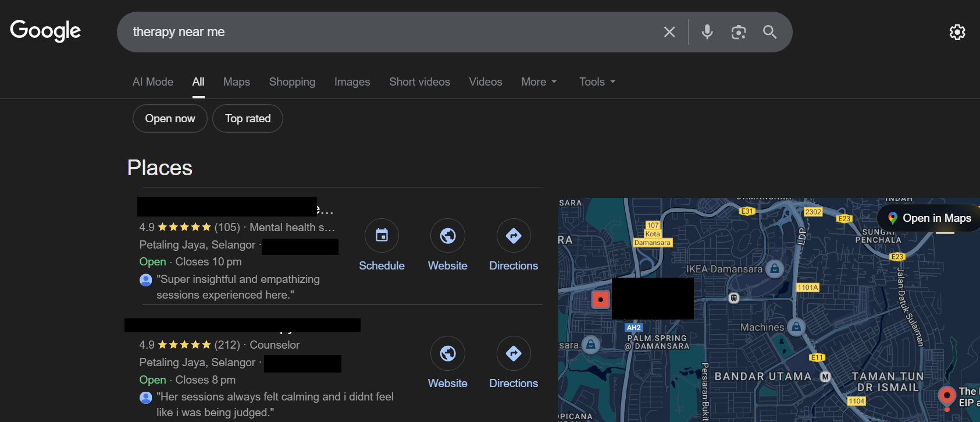Open the settings gear icon

(x=957, y=32)
